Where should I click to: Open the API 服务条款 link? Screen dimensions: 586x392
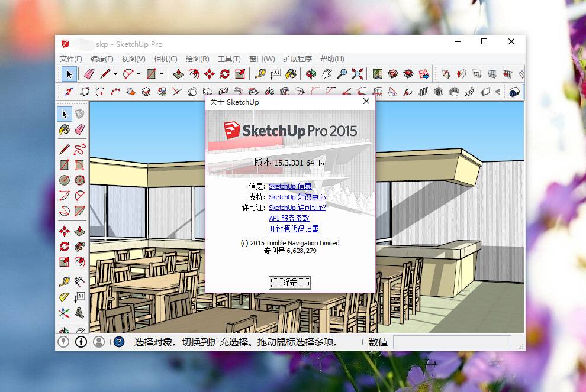(289, 218)
